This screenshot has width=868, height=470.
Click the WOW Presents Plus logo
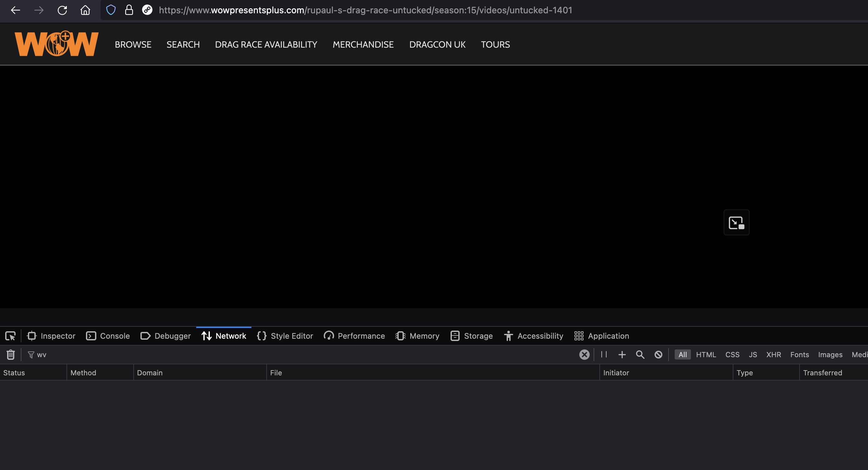(57, 44)
